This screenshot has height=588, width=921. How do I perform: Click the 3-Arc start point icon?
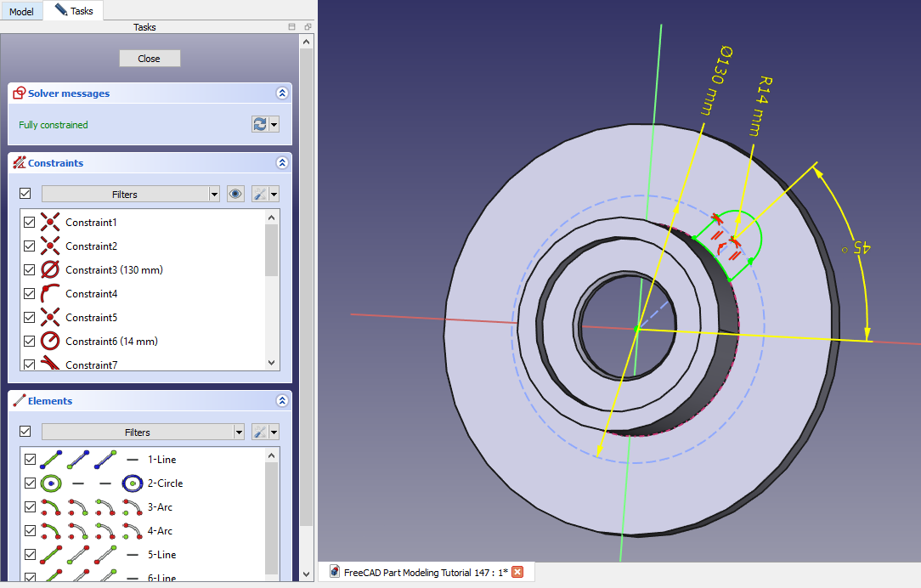click(x=78, y=507)
